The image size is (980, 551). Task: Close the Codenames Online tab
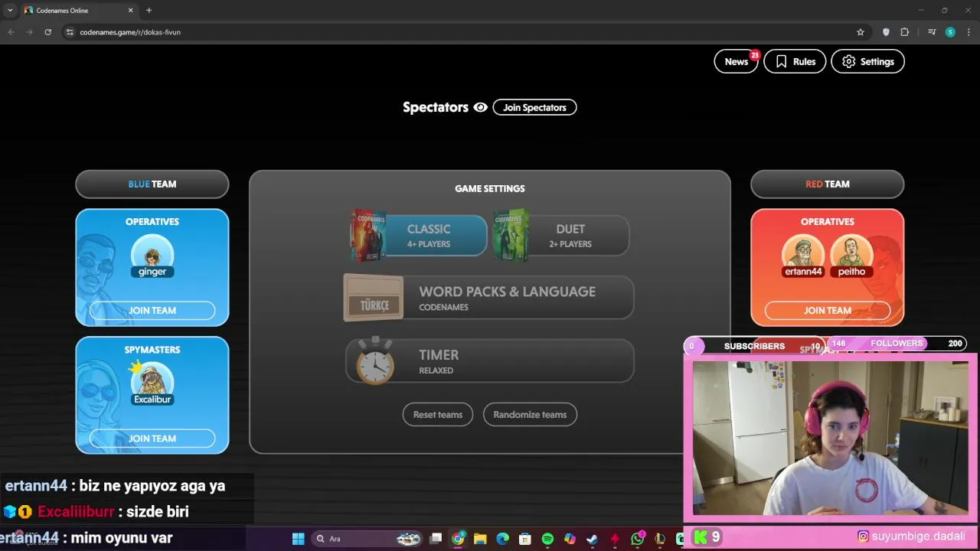(x=130, y=10)
